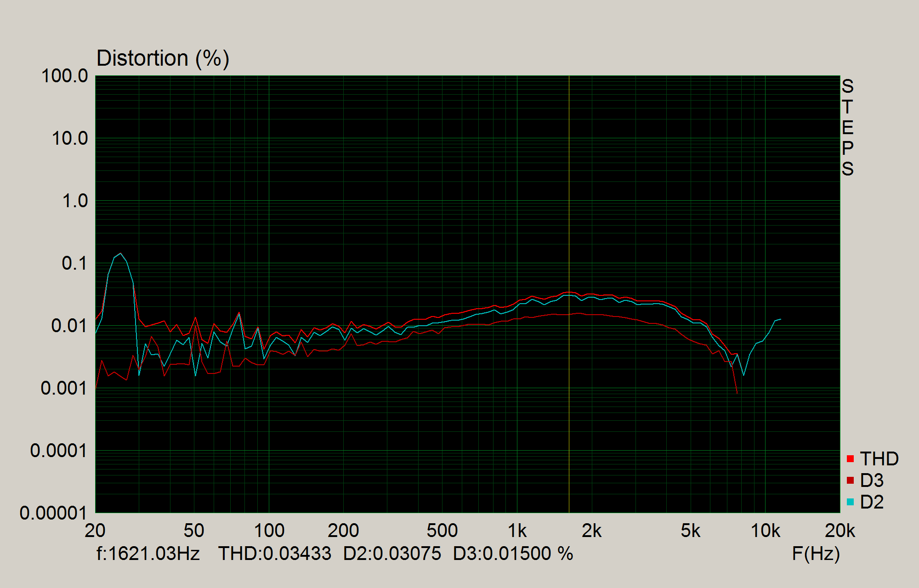Click the f:1621.03Hz frequency readout

coord(148,554)
